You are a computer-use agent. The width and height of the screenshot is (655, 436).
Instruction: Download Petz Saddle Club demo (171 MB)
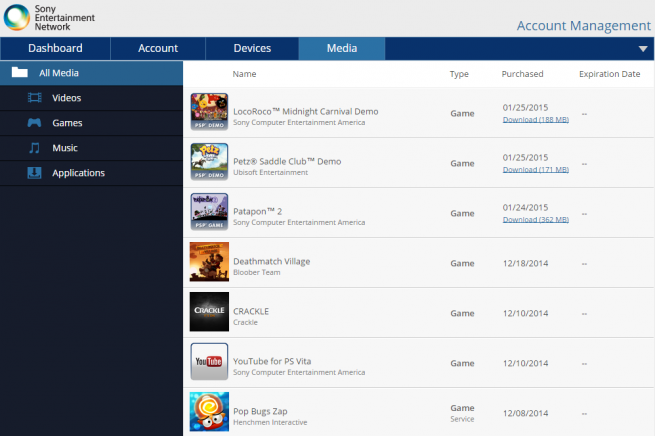pos(535,169)
